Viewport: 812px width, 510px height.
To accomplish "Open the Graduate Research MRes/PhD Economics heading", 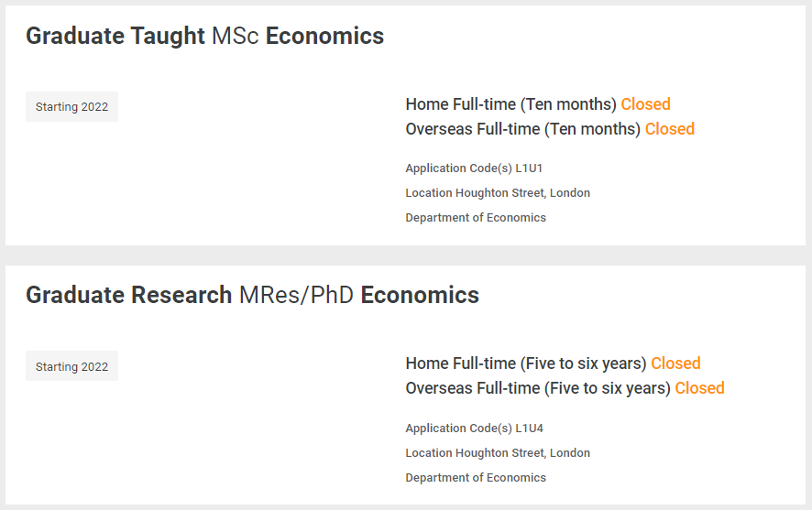I will pyautogui.click(x=252, y=295).
